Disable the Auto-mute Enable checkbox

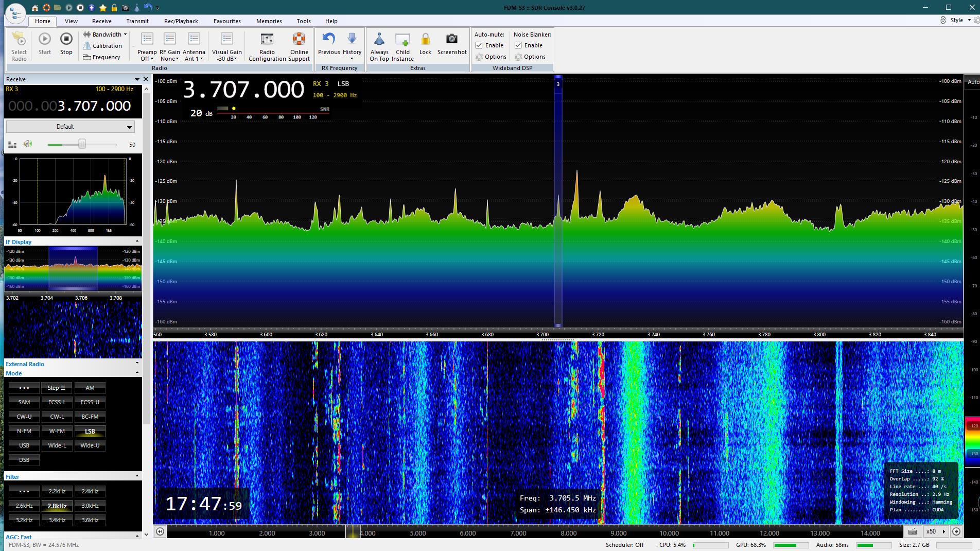(x=479, y=45)
